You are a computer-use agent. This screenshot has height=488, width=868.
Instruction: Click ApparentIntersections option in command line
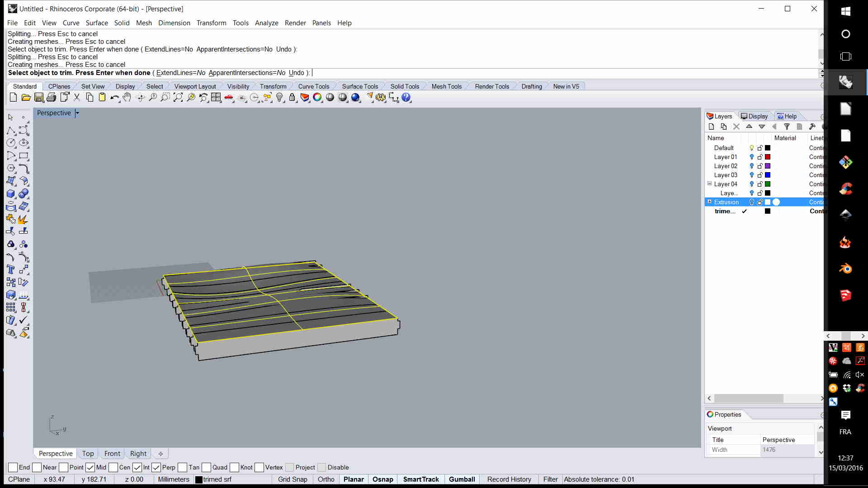tap(246, 73)
